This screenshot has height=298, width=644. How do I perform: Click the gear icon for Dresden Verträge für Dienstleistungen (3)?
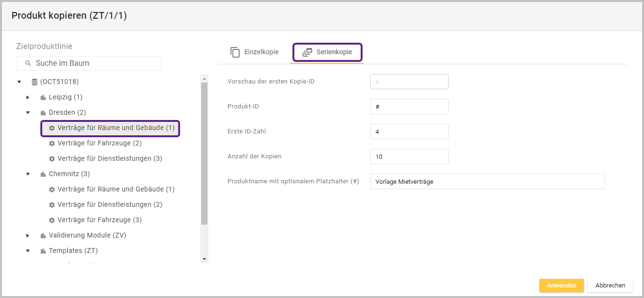coord(52,159)
